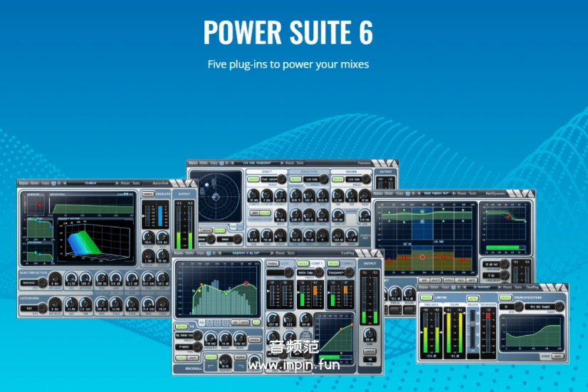This screenshot has height=392, width=588.
Task: Click the MasterVerb Bypass button
Action: coord(23,183)
